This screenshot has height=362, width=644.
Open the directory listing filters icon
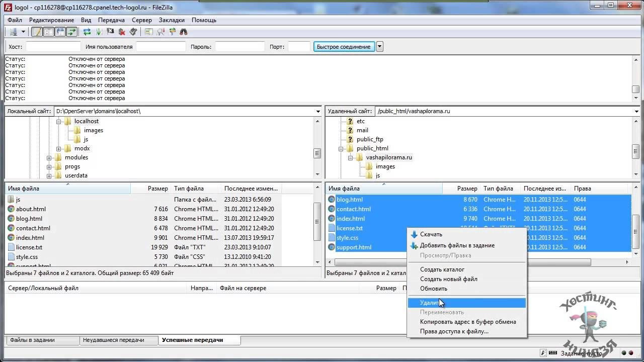tap(149, 32)
